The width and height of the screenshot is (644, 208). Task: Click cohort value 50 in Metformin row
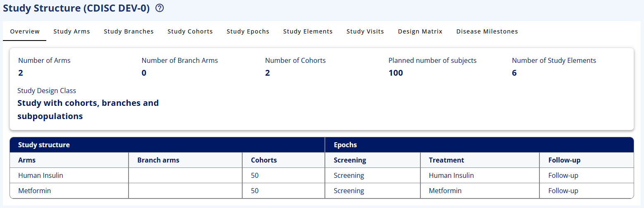click(x=255, y=191)
